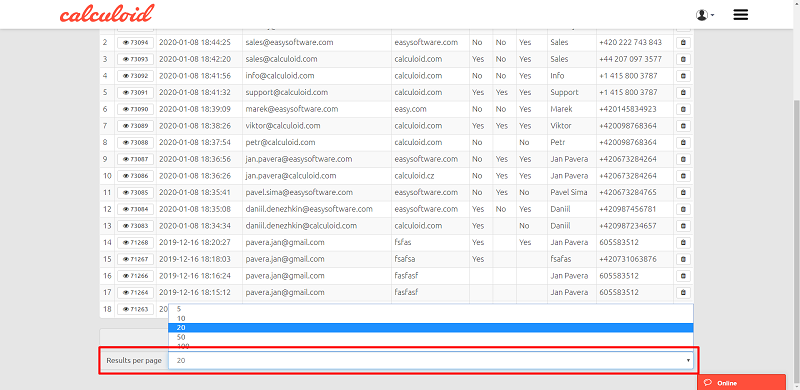Click the phone cell +420987456781
This screenshot has height=390, width=800.
click(635, 209)
